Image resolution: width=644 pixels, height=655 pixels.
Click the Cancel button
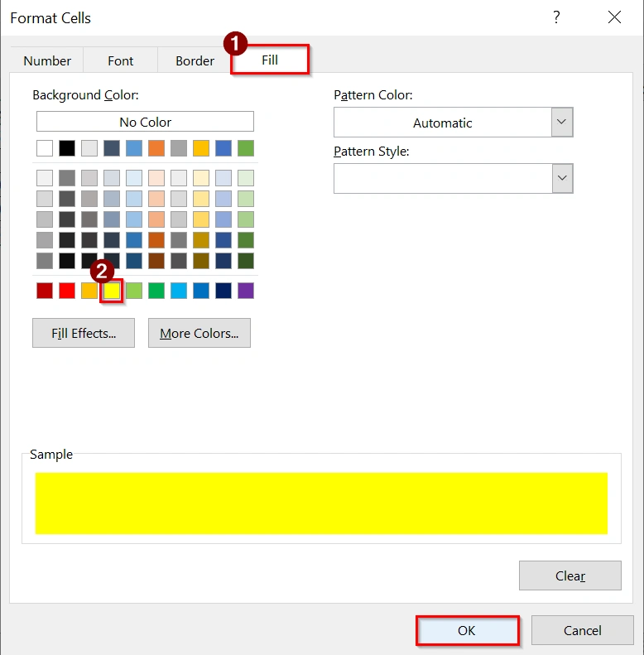[583, 630]
